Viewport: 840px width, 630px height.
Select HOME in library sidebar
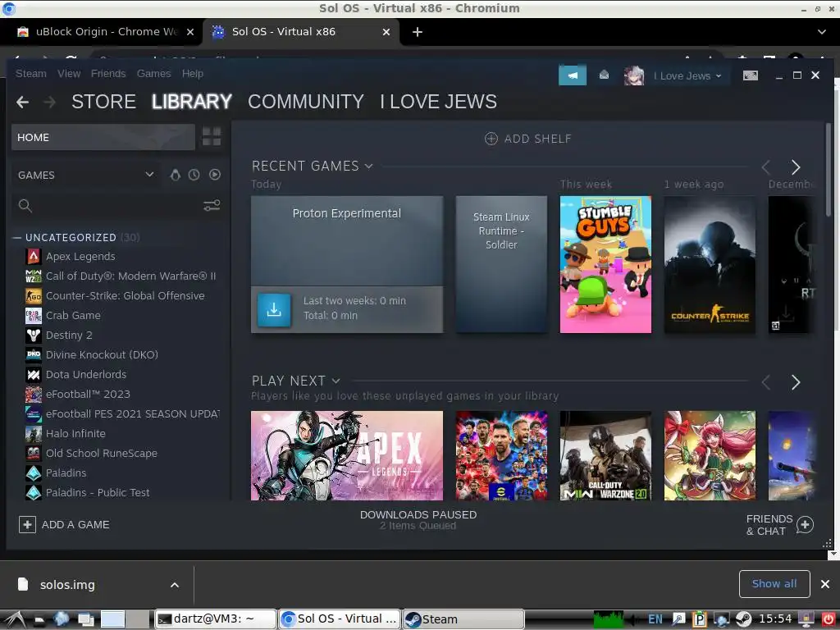point(103,137)
